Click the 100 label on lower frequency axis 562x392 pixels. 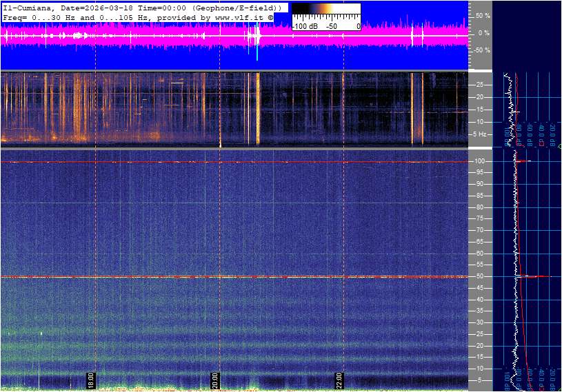click(x=479, y=161)
